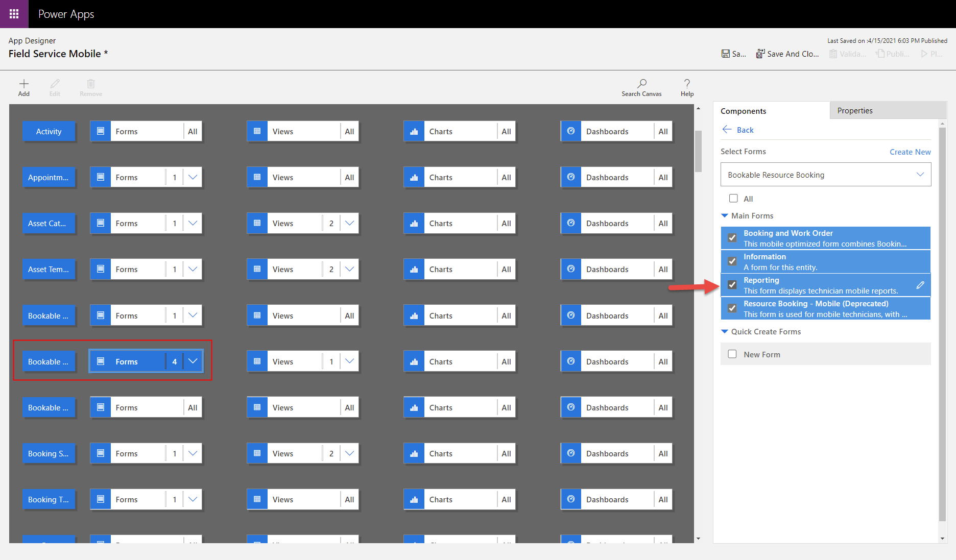
Task: Click the Edit pencil icon in toolbar
Action: (x=55, y=84)
